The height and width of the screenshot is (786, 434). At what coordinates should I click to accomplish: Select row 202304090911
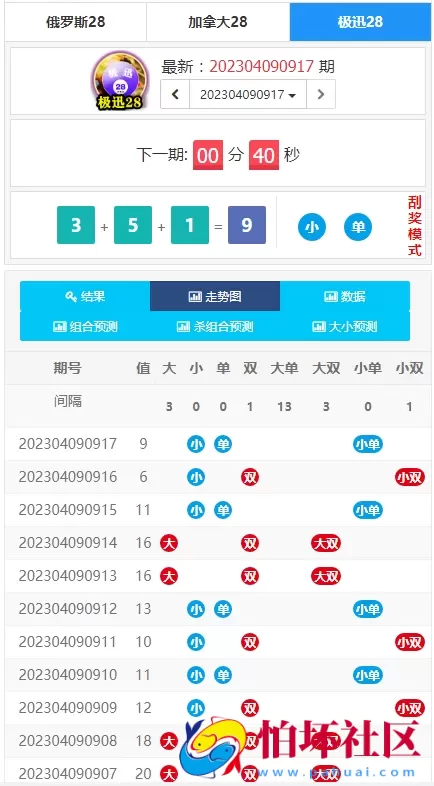coord(218,642)
